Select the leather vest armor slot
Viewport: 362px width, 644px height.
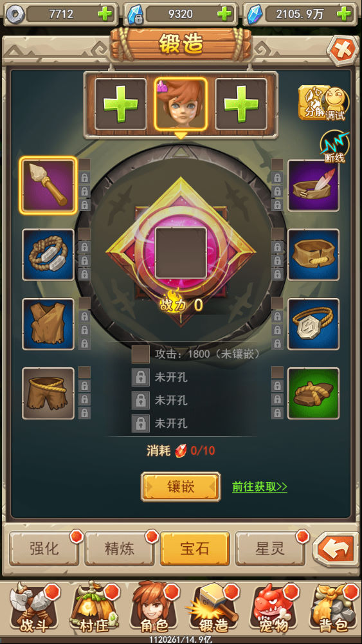pos(48,324)
